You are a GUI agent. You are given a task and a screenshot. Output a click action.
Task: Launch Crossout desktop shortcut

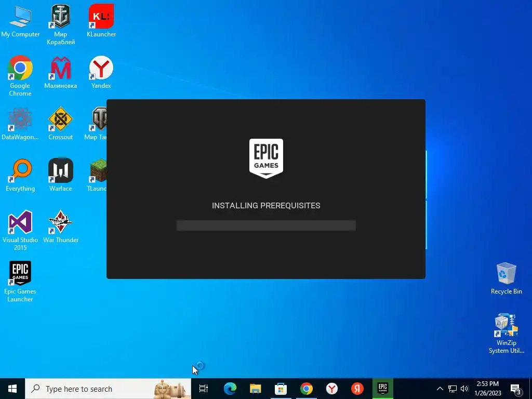(x=60, y=124)
